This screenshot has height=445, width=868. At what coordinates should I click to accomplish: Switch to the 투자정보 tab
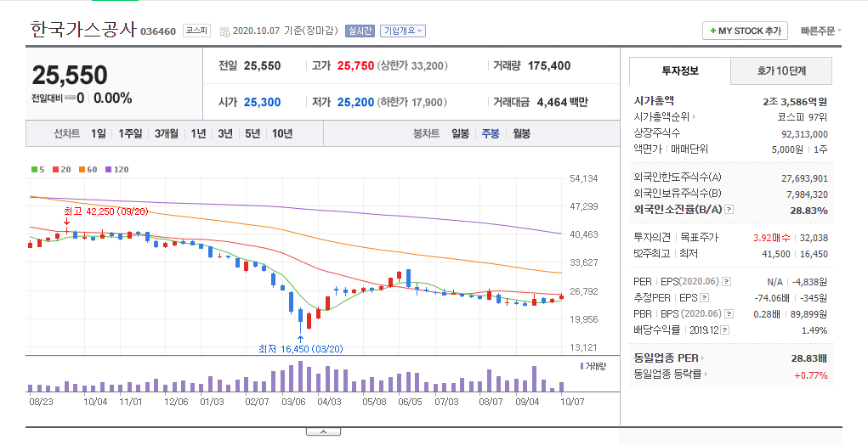[680, 70]
